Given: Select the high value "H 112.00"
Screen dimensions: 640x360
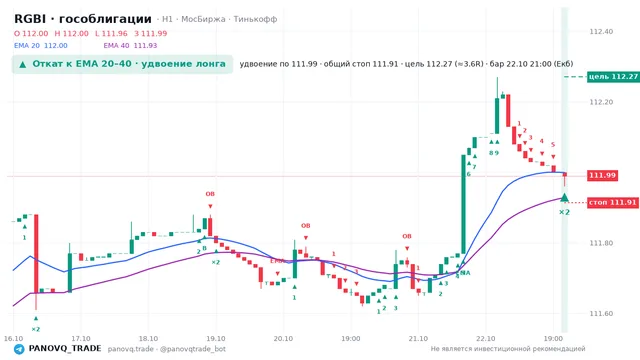Looking at the screenshot, I should pyautogui.click(x=71, y=33).
